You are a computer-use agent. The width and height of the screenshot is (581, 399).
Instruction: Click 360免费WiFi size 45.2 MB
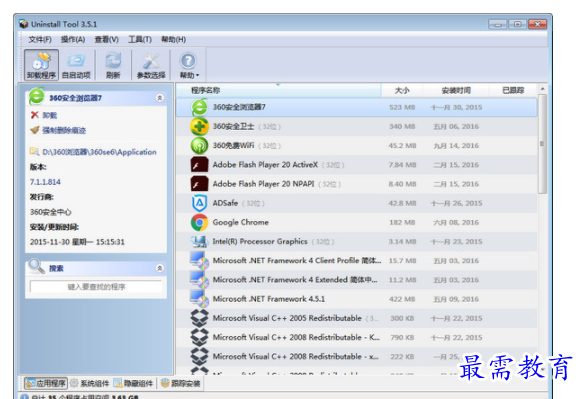[x=402, y=146]
